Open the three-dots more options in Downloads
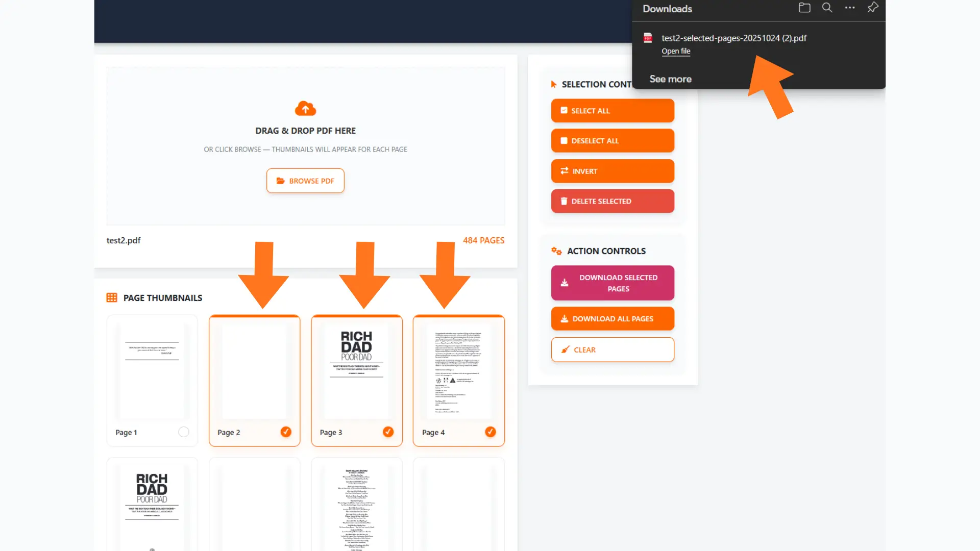This screenshot has height=551, width=980. pyautogui.click(x=849, y=8)
